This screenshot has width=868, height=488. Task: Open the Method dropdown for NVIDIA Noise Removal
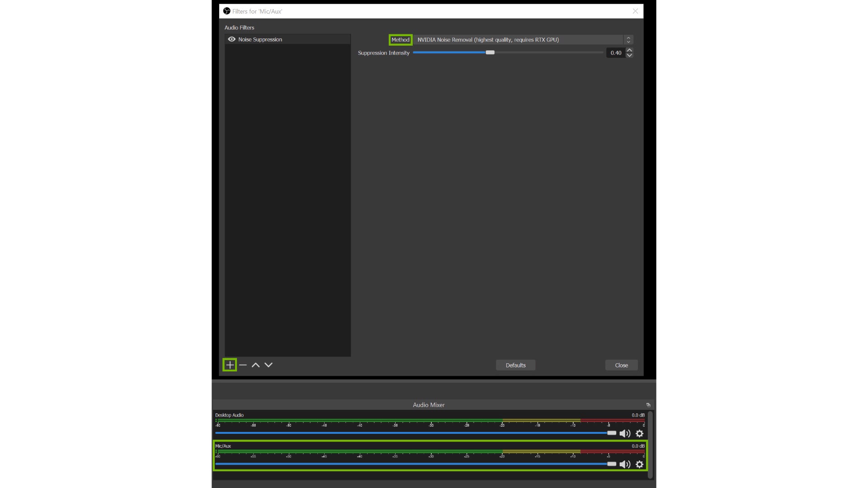pyautogui.click(x=520, y=40)
